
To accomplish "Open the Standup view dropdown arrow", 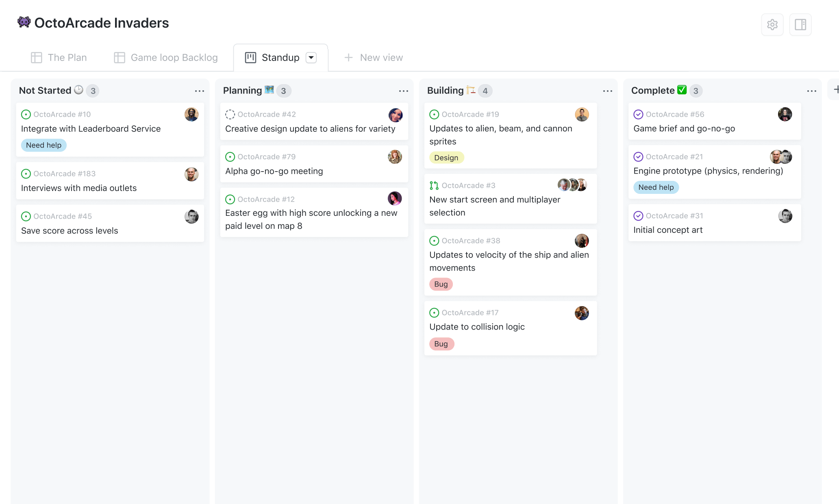I will pos(312,57).
